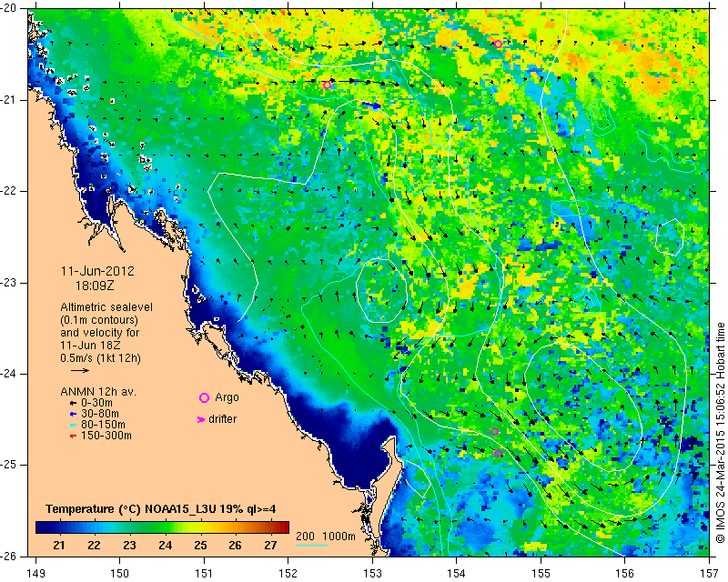Click the latitude axis label -25
Image resolution: width=728 pixels, height=582 pixels.
tap(8, 465)
